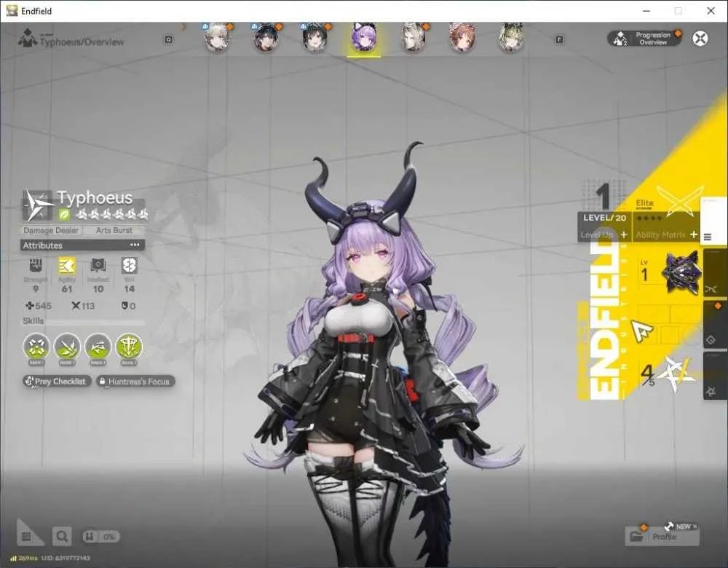This screenshot has width=728, height=568.
Task: Expand Ability Matrix with plus sign
Action: click(x=693, y=234)
